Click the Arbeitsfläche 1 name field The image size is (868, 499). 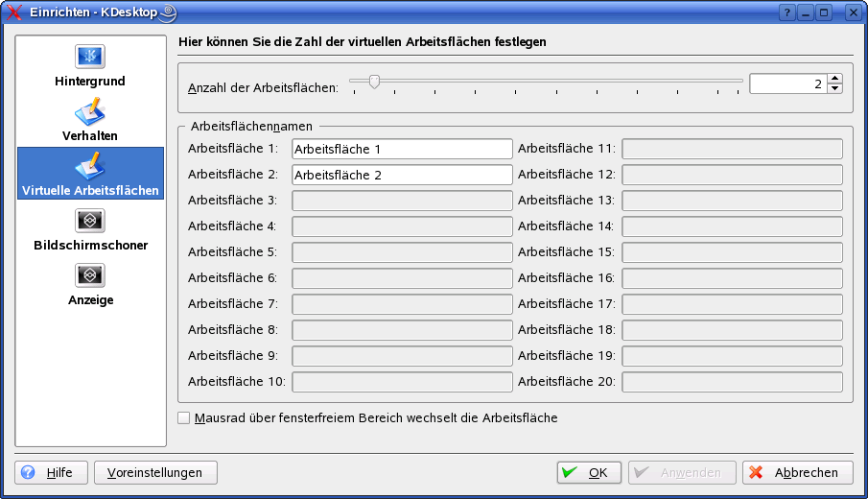pyautogui.click(x=401, y=149)
